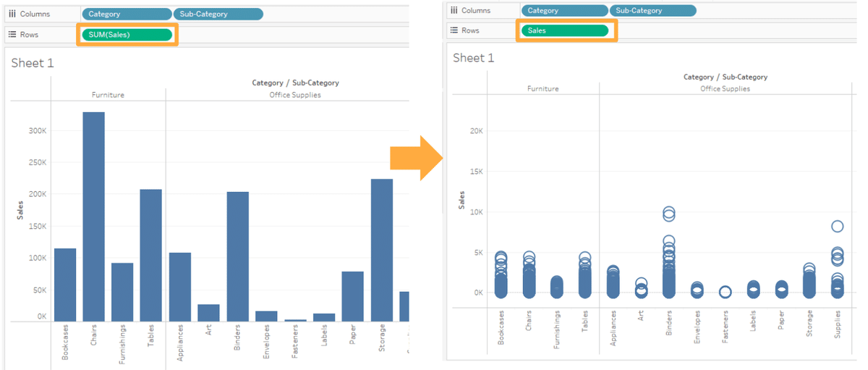
Task: Click the Appliances label in right chart
Action: [613, 328]
